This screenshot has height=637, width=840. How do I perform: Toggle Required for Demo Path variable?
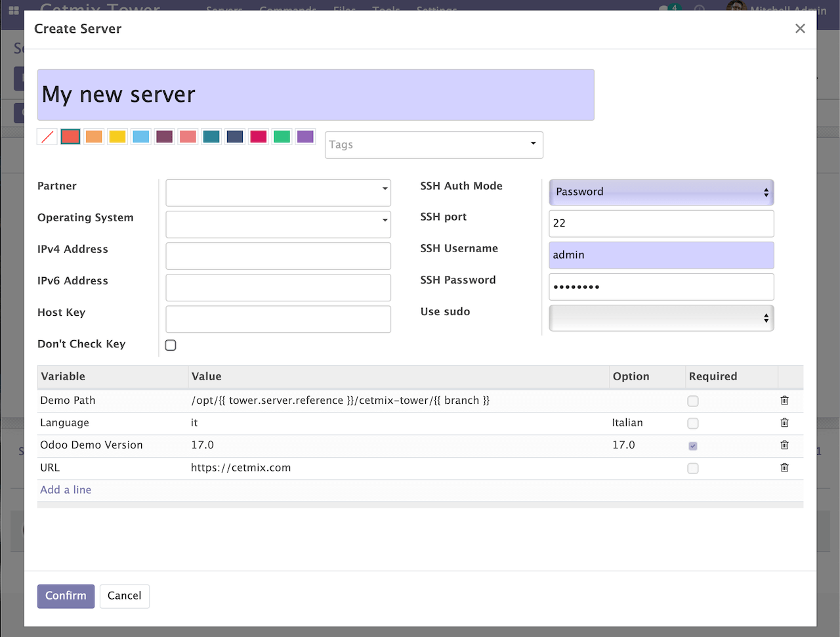click(x=693, y=401)
